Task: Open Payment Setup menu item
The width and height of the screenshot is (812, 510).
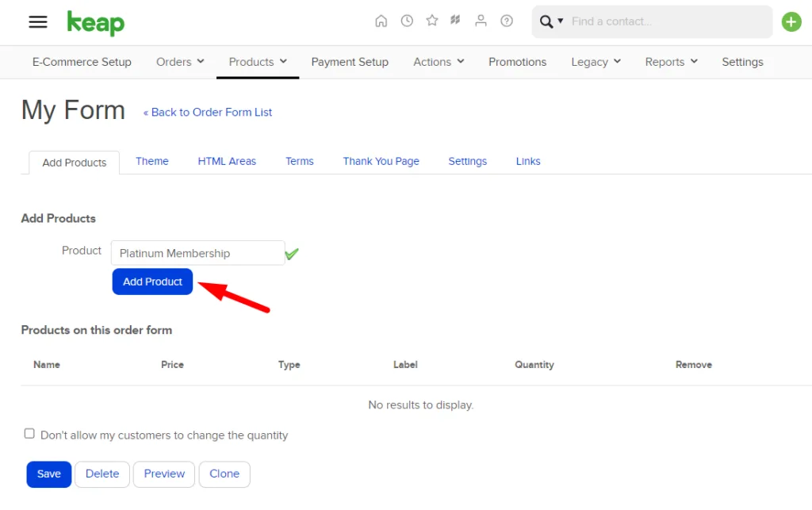Action: coord(350,62)
